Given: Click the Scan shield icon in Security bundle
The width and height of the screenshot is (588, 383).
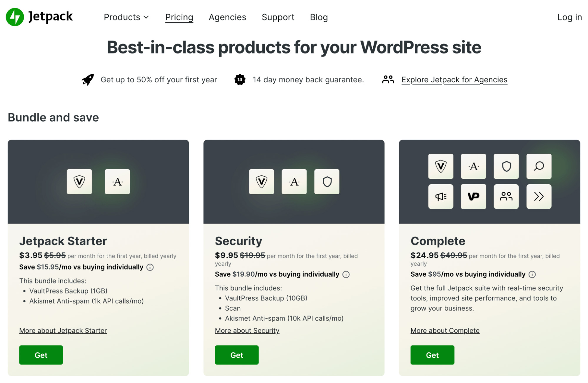Looking at the screenshot, I should coord(327,181).
